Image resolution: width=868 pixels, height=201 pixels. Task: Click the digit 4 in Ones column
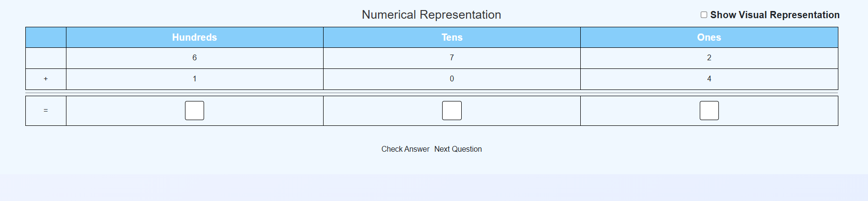coord(709,78)
